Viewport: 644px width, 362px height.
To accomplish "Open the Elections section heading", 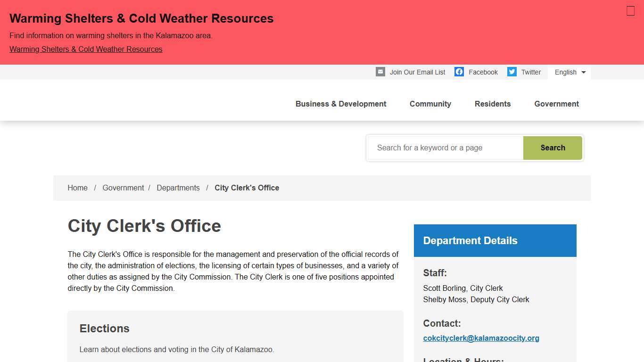I will tap(104, 329).
